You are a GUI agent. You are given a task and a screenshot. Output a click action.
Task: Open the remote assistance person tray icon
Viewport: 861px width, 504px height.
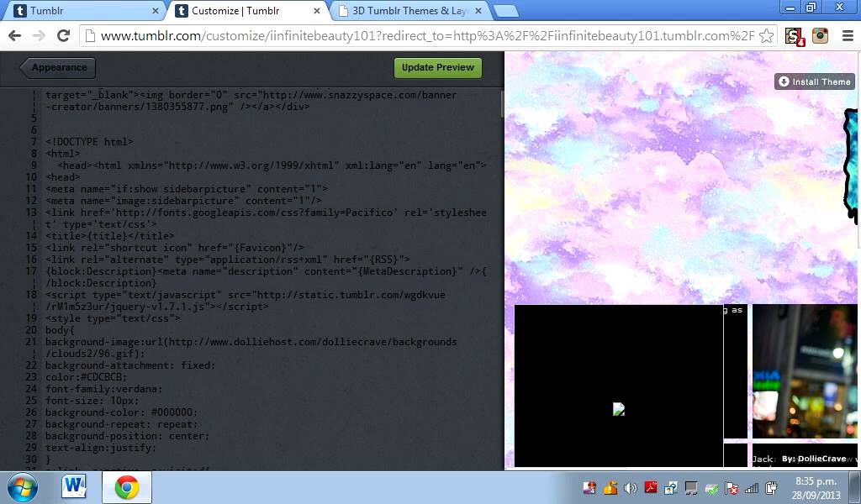click(671, 488)
